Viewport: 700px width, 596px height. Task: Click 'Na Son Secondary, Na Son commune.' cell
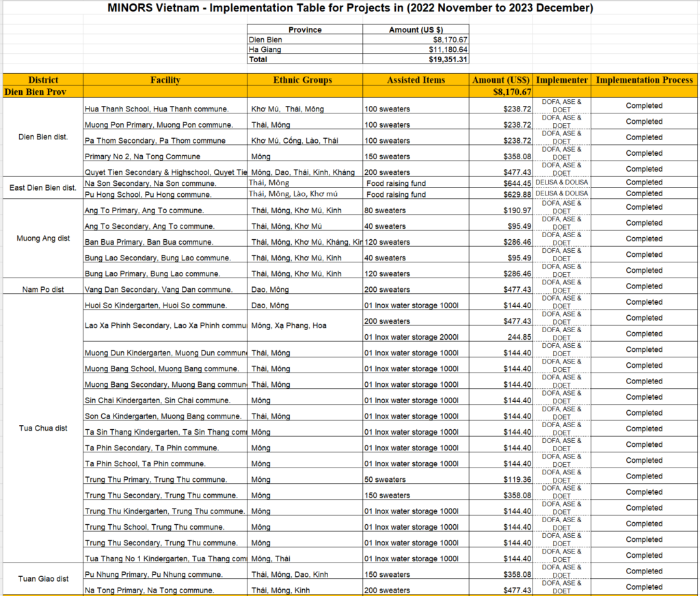point(165,182)
